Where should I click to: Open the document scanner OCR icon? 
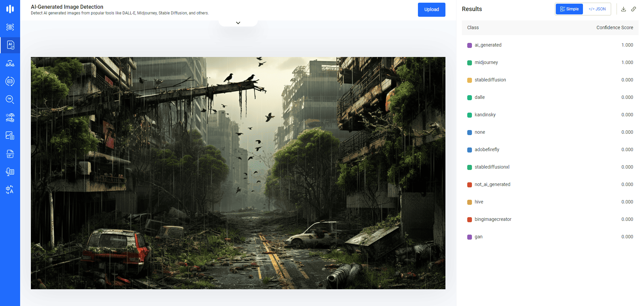click(10, 154)
